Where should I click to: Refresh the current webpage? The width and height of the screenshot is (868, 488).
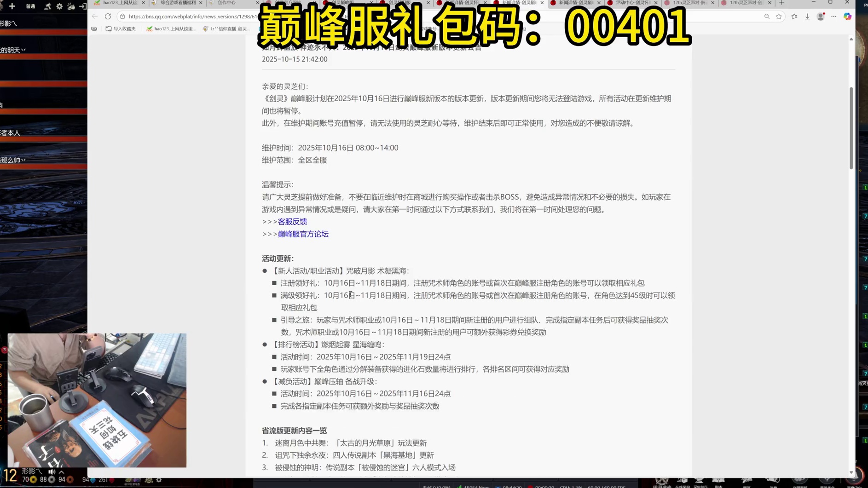point(108,16)
